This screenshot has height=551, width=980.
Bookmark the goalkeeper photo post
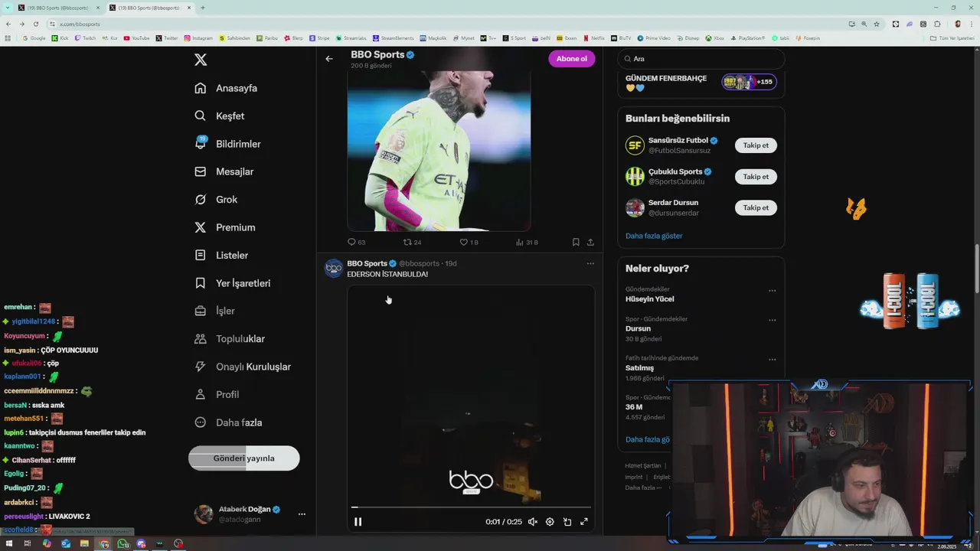point(576,242)
